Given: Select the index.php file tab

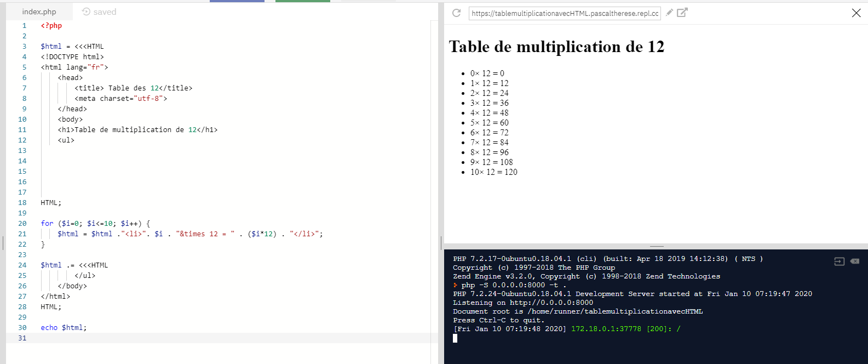Looking at the screenshot, I should [x=39, y=12].
